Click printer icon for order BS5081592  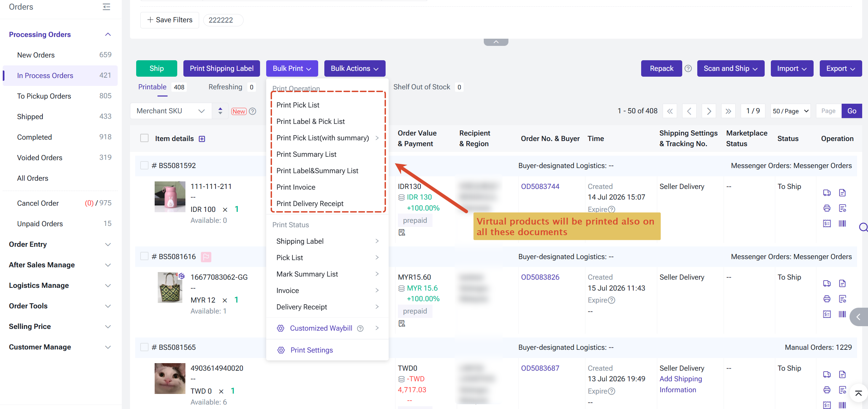[827, 208]
